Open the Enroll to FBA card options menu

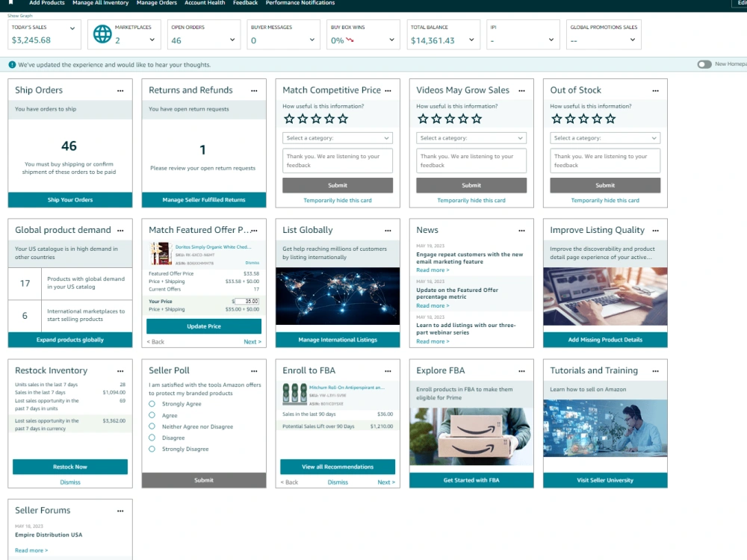tap(388, 371)
